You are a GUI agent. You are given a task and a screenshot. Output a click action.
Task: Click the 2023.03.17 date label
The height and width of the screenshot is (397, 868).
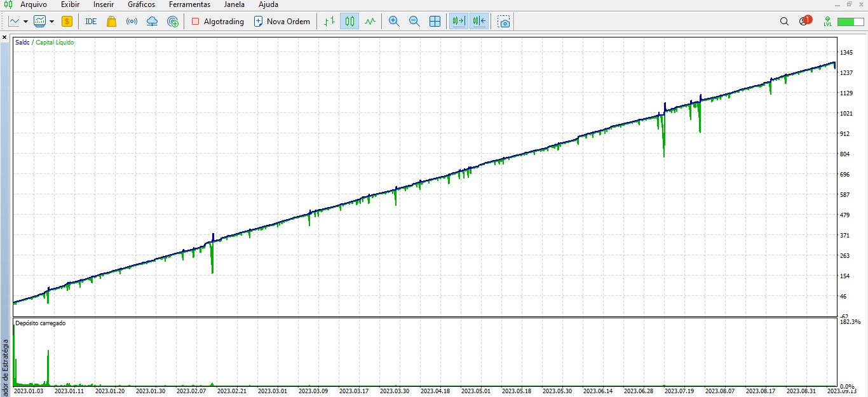(x=354, y=391)
